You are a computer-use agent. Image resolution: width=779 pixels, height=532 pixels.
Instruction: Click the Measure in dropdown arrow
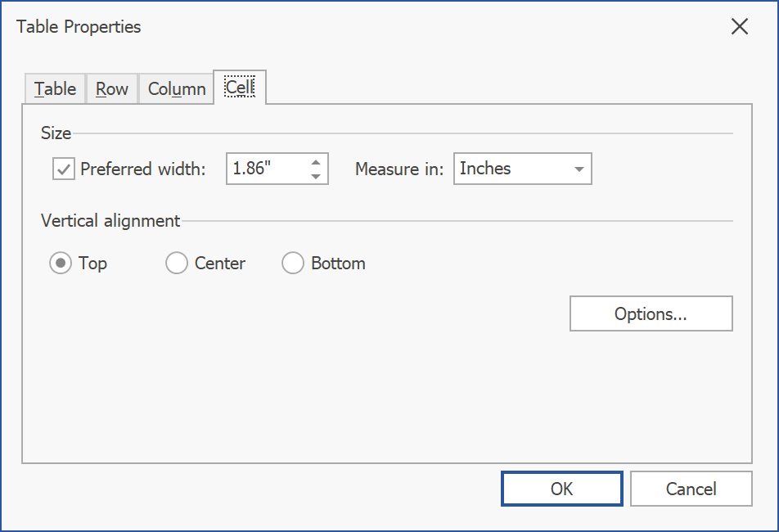point(579,169)
